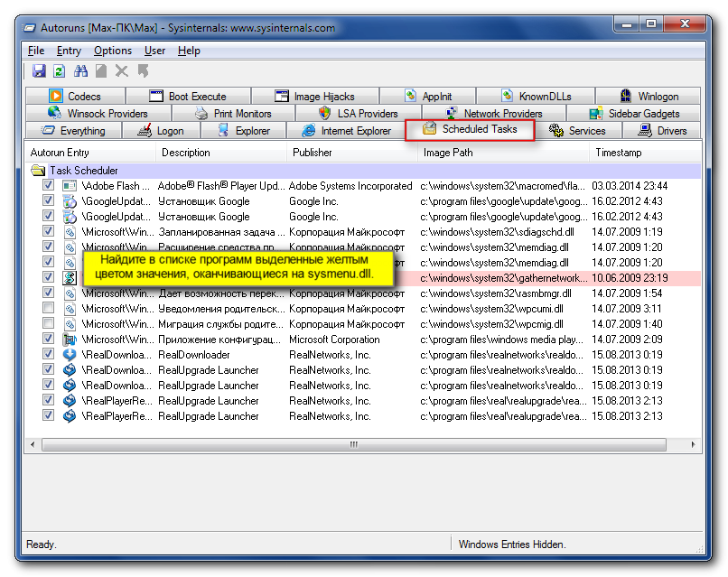Switch to the KnownDLLs tab
This screenshot has height=577, width=728.
click(536, 96)
